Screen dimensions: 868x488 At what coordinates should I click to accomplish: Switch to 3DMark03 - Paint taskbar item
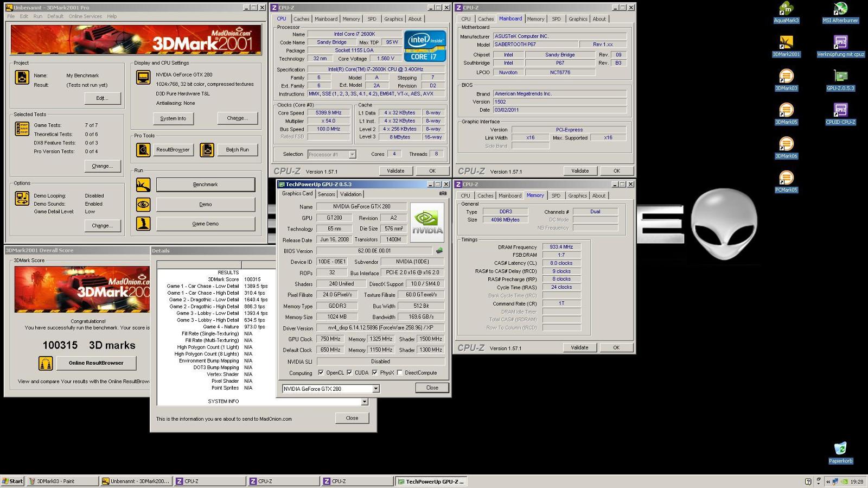pyautogui.click(x=62, y=481)
